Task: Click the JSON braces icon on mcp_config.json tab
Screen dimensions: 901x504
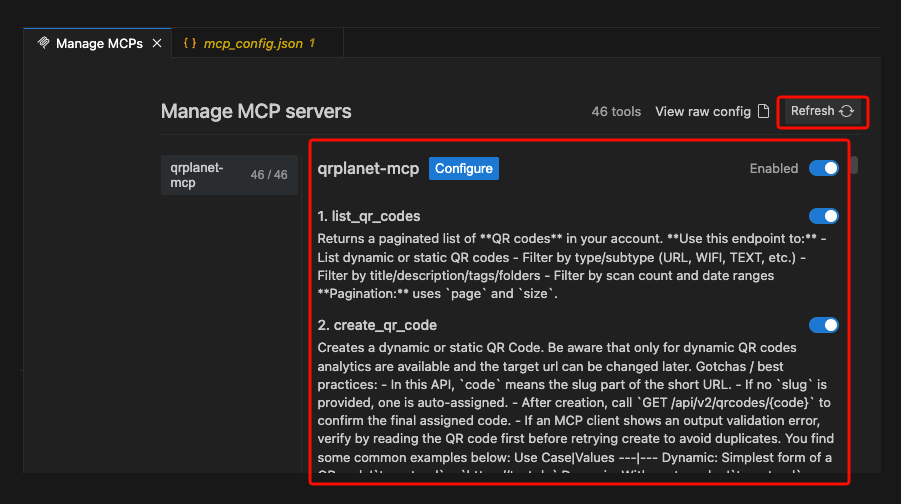Action: [x=190, y=43]
